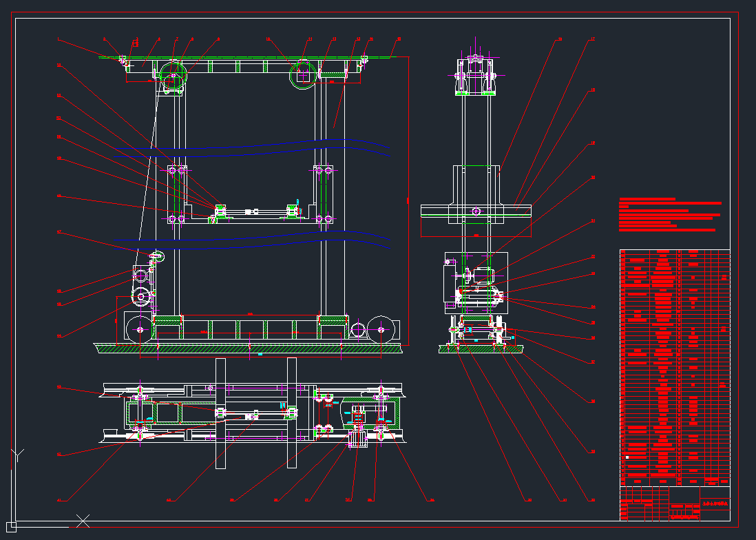
Task: Select the small white square in parts list
Action: pos(627,457)
